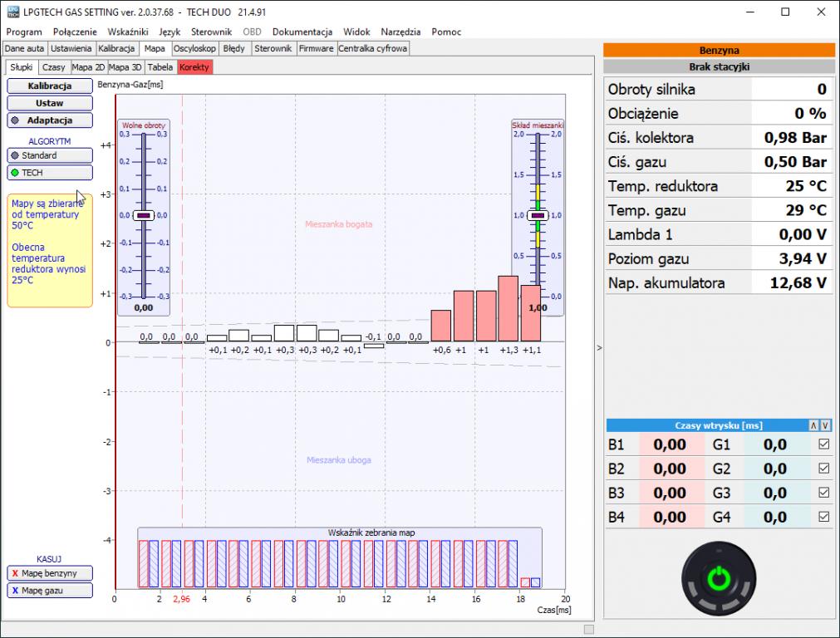The height and width of the screenshot is (638, 840).
Task: Click the blue X Mapę gazu delete button
Action: 50,591
